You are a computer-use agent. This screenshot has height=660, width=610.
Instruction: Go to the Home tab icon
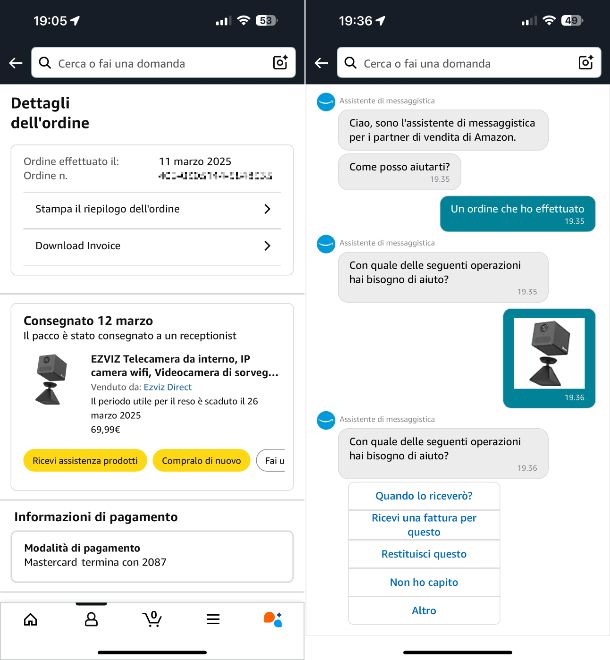pos(30,620)
